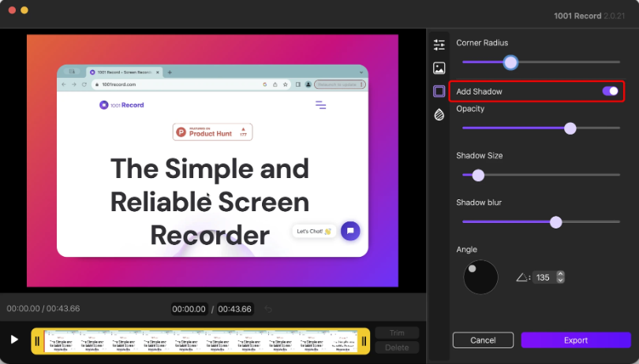Click the shadow Angle dial
The height and width of the screenshot is (364, 639).
point(481,277)
